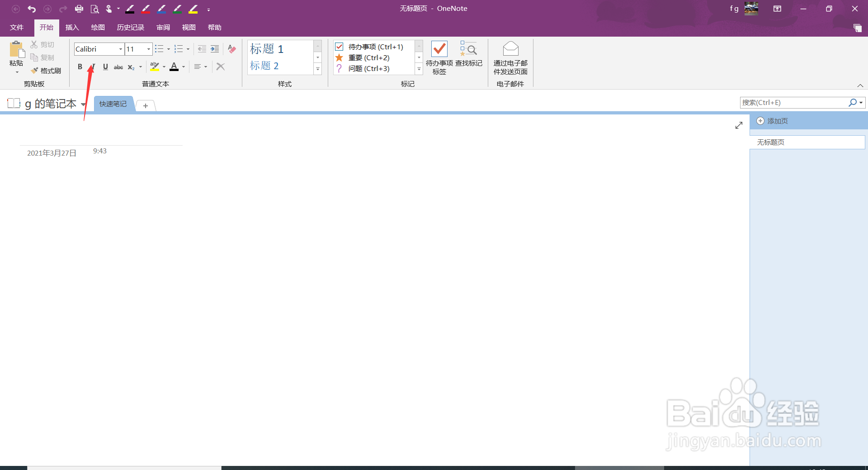Viewport: 868px width, 470px height.
Task: Toggle full page view arrow icon
Action: 739,125
